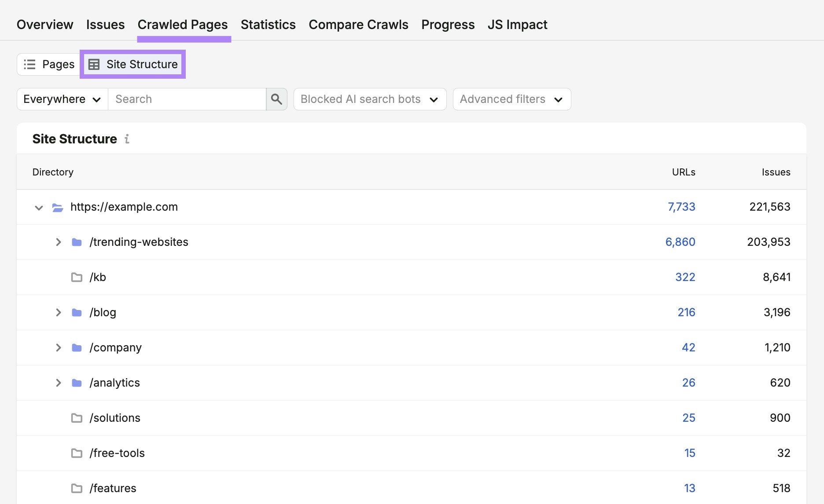
Task: Collapse the https://example.com root directory
Action: pos(39,207)
